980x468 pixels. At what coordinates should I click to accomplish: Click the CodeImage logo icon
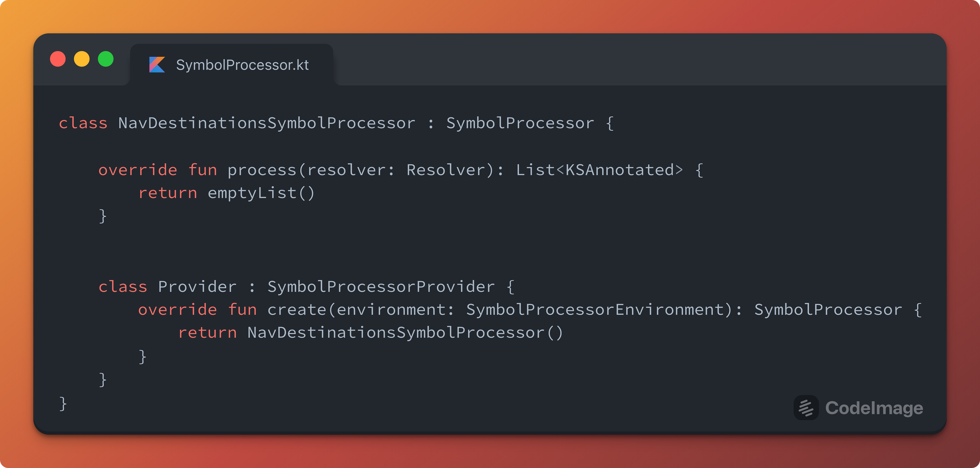click(x=806, y=408)
